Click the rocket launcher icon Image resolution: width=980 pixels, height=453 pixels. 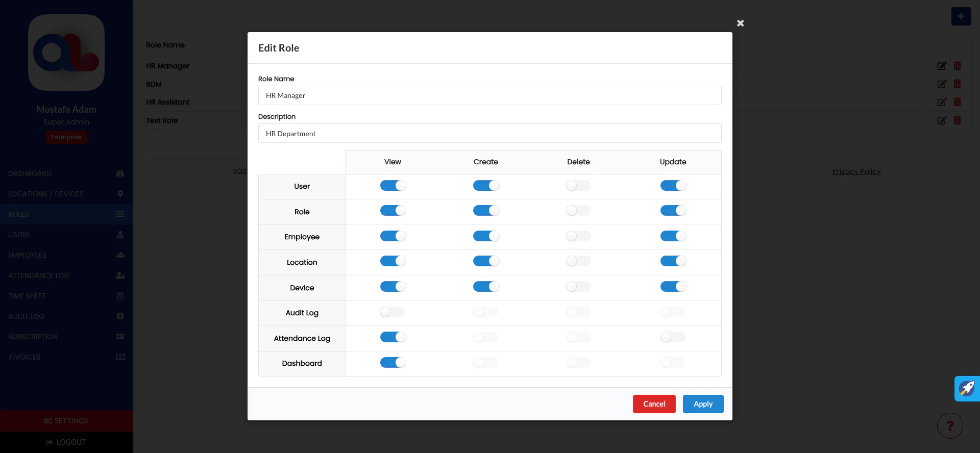pos(967,389)
